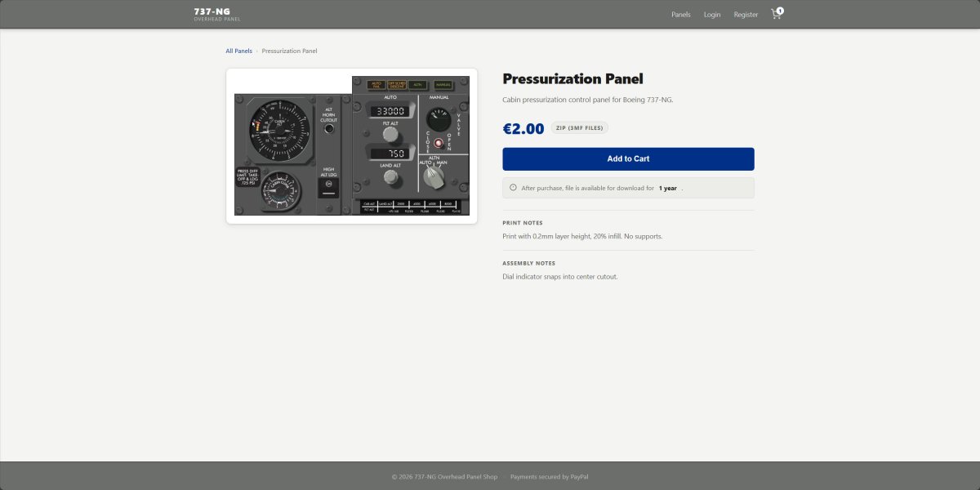This screenshot has height=490, width=980.
Task: Go to the Panels nav item
Action: 680,15
